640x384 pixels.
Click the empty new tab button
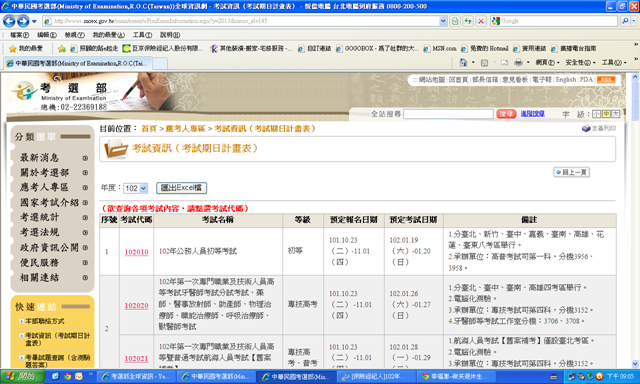[x=160, y=64]
